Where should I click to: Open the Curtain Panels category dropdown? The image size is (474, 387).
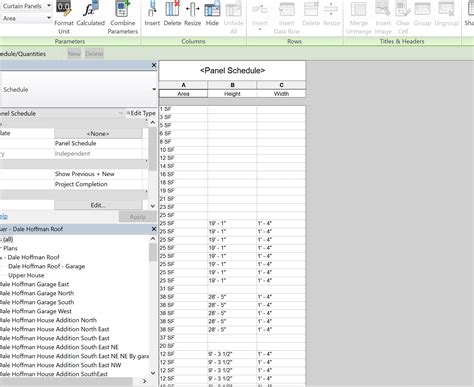click(x=49, y=6)
